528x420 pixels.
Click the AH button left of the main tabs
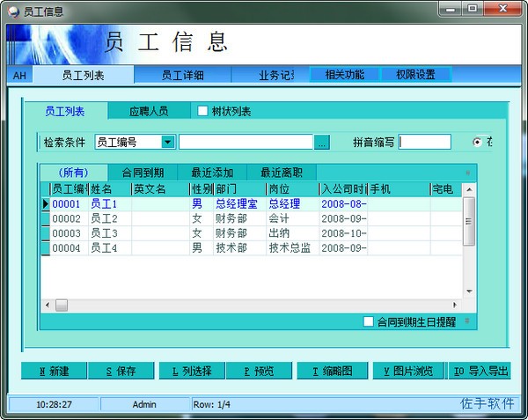18,76
